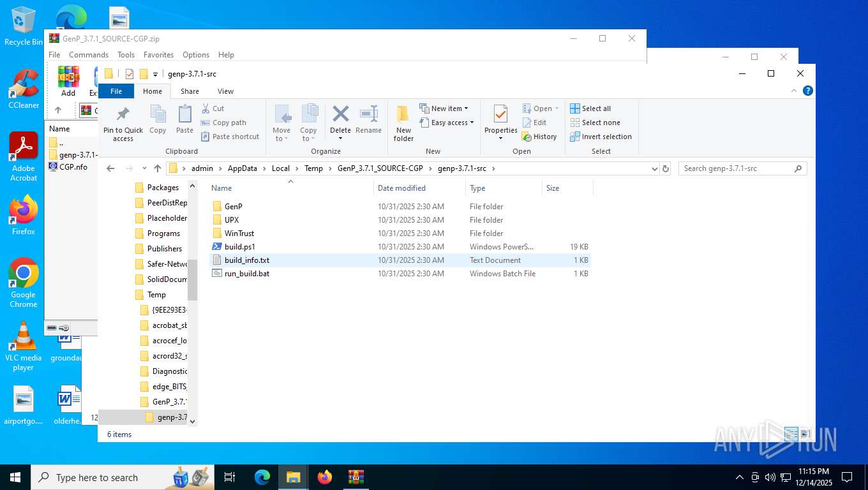Click History in the ribbon
Screen dimensions: 868x490
(539, 137)
